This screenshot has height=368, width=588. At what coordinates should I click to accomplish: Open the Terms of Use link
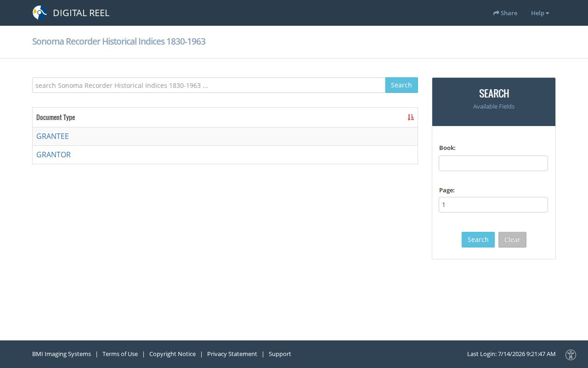pyautogui.click(x=120, y=354)
